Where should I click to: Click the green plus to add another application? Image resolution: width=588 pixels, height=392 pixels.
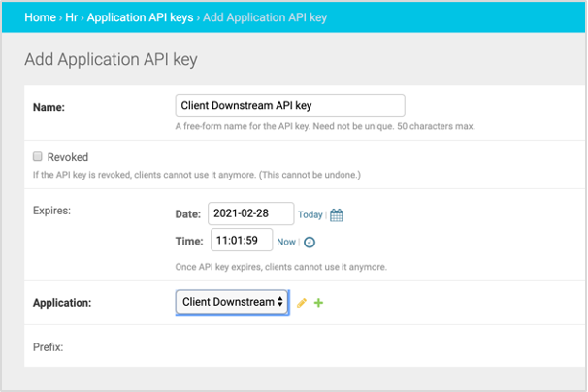pos(319,303)
